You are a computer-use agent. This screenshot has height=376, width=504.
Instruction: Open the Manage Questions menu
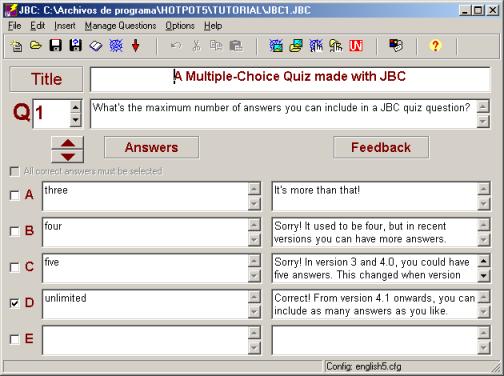(120, 26)
